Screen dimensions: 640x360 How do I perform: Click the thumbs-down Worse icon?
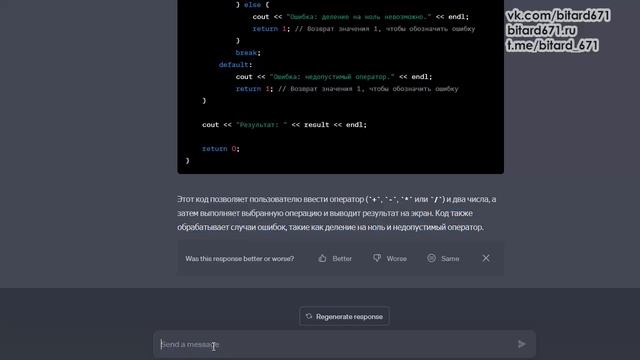(377, 258)
